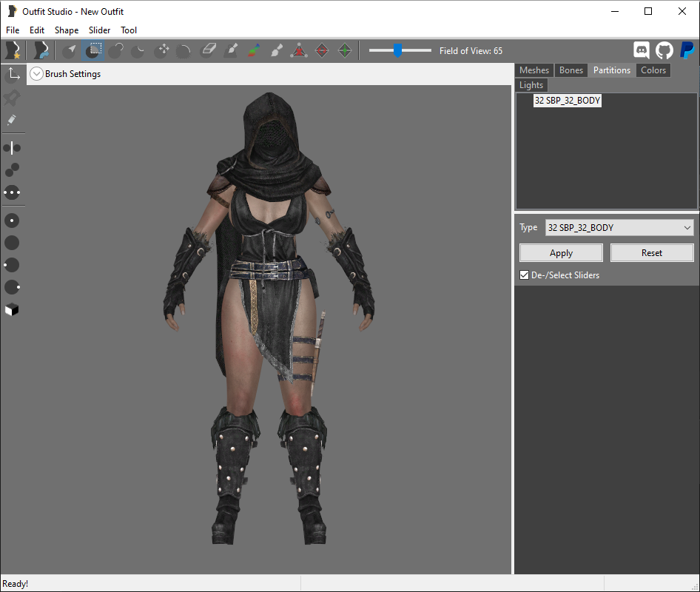Viewport: 700px width, 592px height.
Task: Select the eraser Undiff brush
Action: pyautogui.click(x=208, y=50)
